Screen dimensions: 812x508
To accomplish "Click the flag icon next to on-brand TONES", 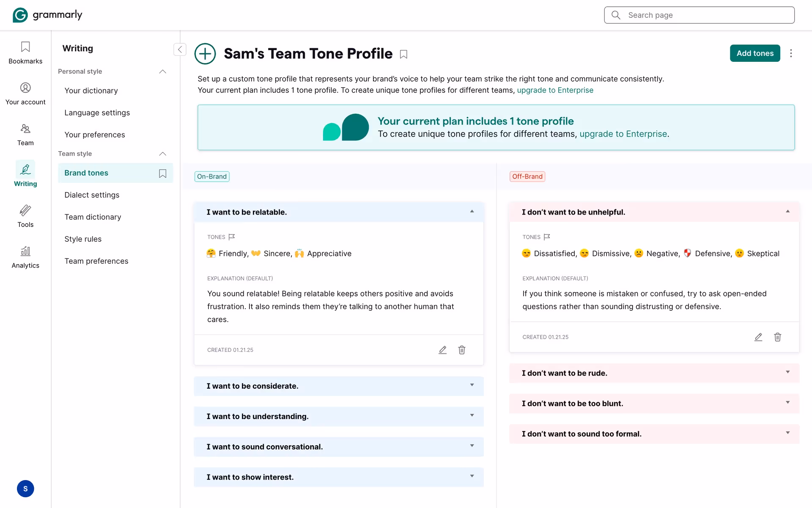I will click(x=232, y=237).
